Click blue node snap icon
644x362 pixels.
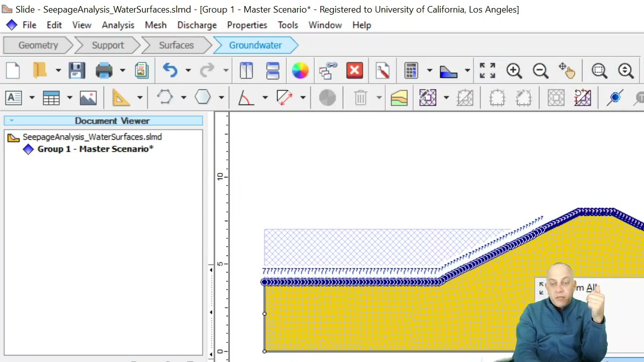(x=615, y=98)
